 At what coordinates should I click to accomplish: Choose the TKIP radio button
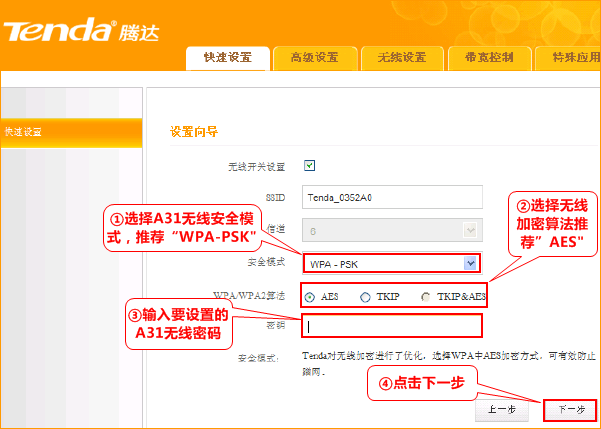(366, 297)
